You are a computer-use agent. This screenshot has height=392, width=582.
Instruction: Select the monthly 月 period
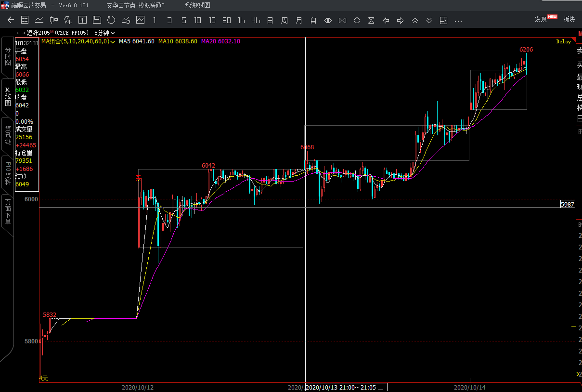pos(299,20)
